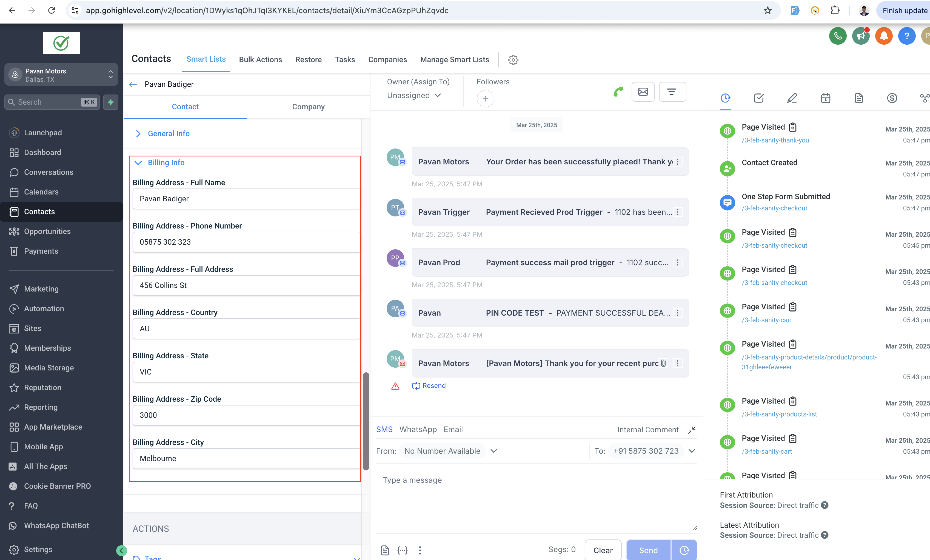Open the Payments dollar tab icon
The image size is (930, 560).
click(892, 98)
